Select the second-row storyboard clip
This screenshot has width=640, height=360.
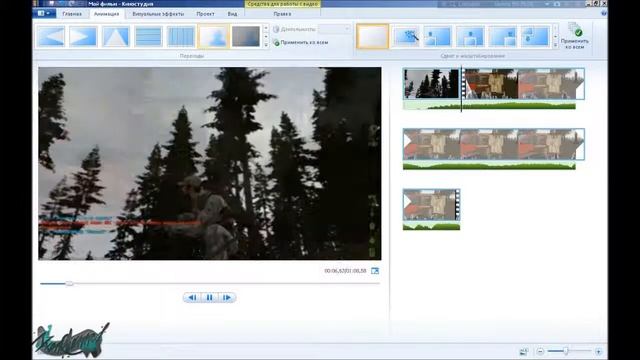tap(493, 144)
